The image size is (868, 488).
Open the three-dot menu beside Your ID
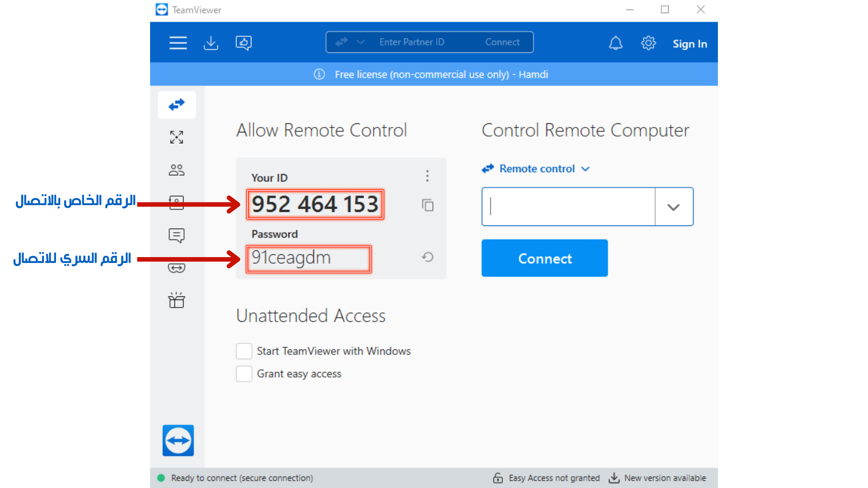[427, 176]
